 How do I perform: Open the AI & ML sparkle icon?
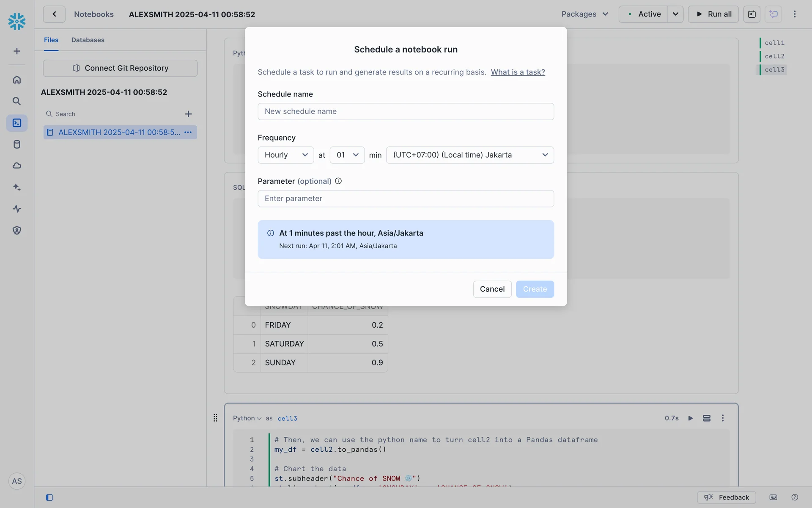coord(17,187)
